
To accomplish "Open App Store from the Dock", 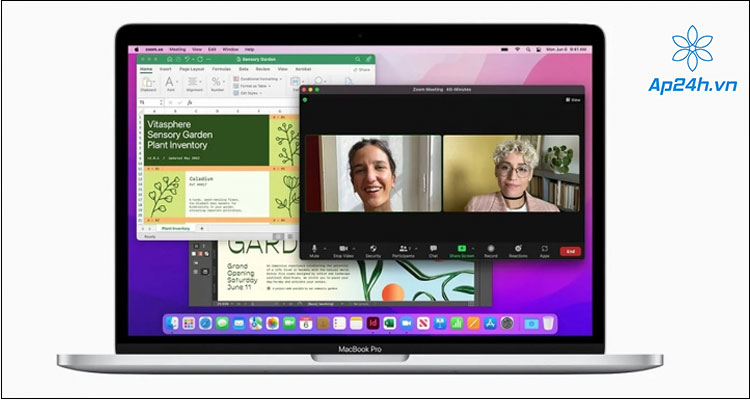I will coord(490,323).
